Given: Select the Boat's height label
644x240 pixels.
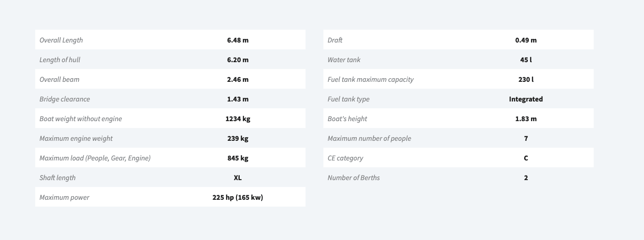Looking at the screenshot, I should pos(347,118).
